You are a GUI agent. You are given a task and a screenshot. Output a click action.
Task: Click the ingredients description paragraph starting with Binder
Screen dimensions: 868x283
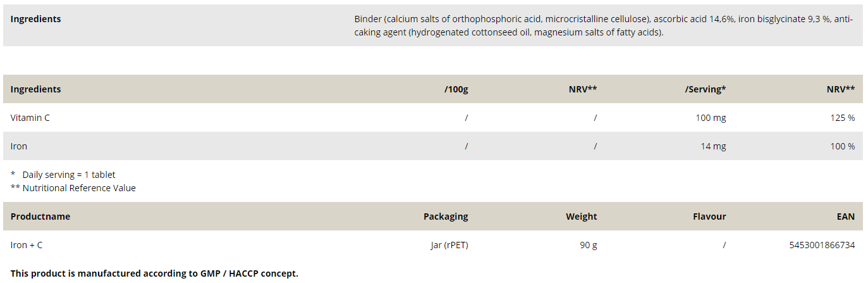(x=603, y=25)
